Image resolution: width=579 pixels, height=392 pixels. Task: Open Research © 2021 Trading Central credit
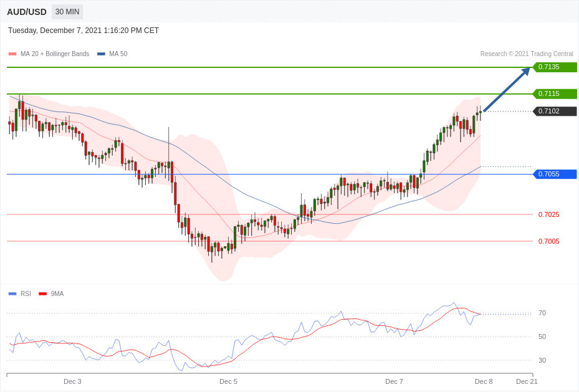pyautogui.click(x=527, y=54)
